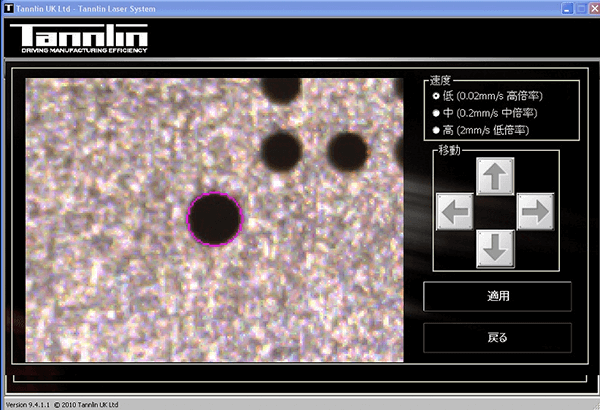Click the version 9.4.1.1 status bar text
This screenshot has height=410, width=600.
[x=62, y=404]
